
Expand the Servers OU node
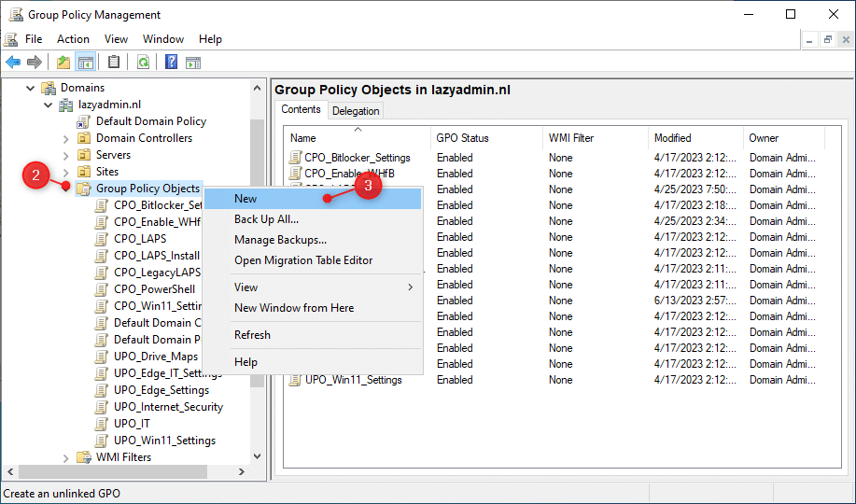66,156
